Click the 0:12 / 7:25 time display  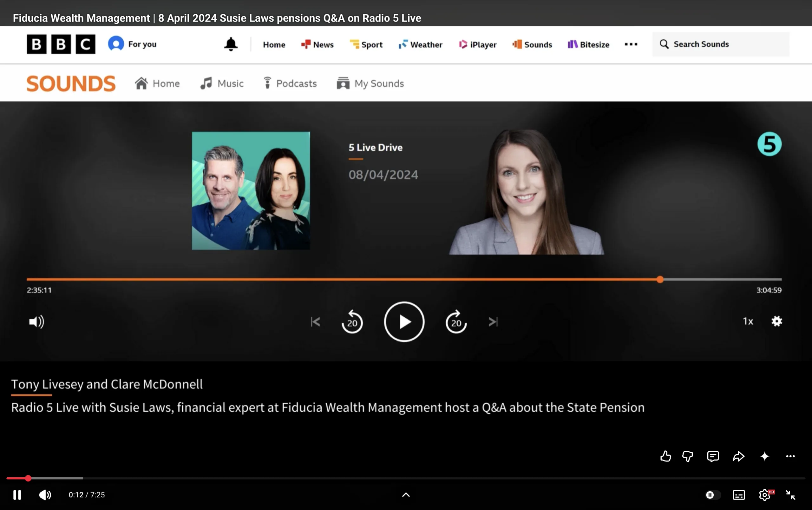(87, 495)
